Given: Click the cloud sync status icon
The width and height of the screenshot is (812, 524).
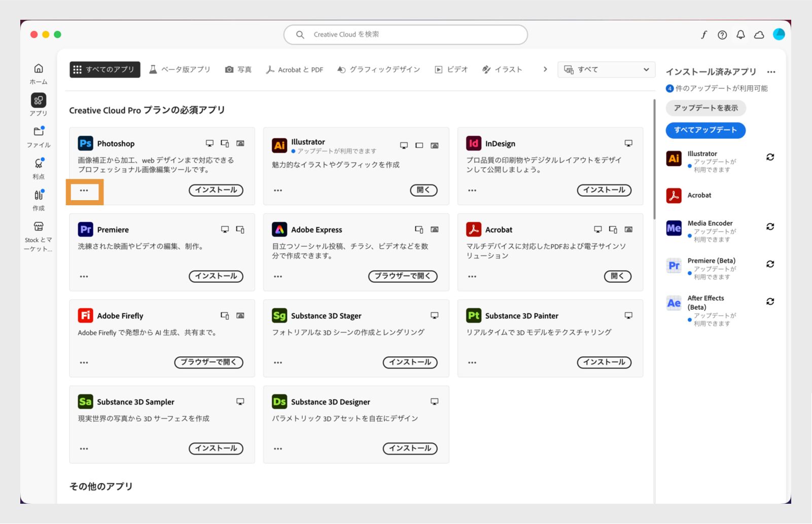Looking at the screenshot, I should (x=759, y=34).
